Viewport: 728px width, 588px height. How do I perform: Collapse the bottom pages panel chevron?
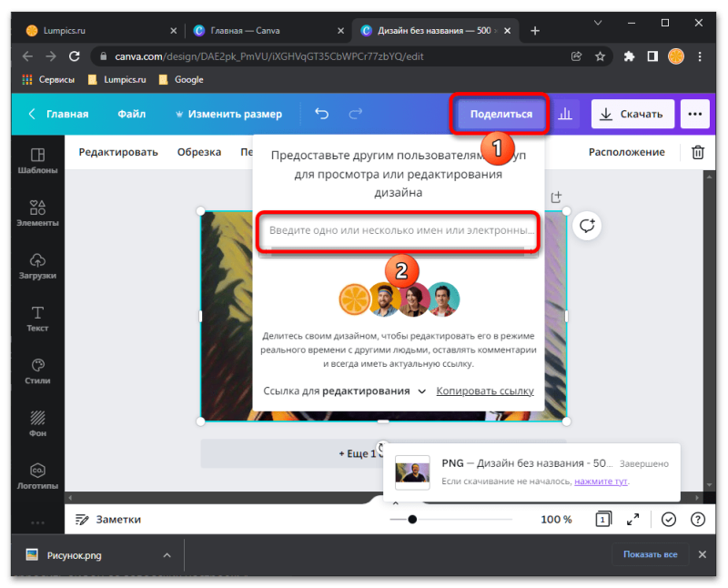396,503
